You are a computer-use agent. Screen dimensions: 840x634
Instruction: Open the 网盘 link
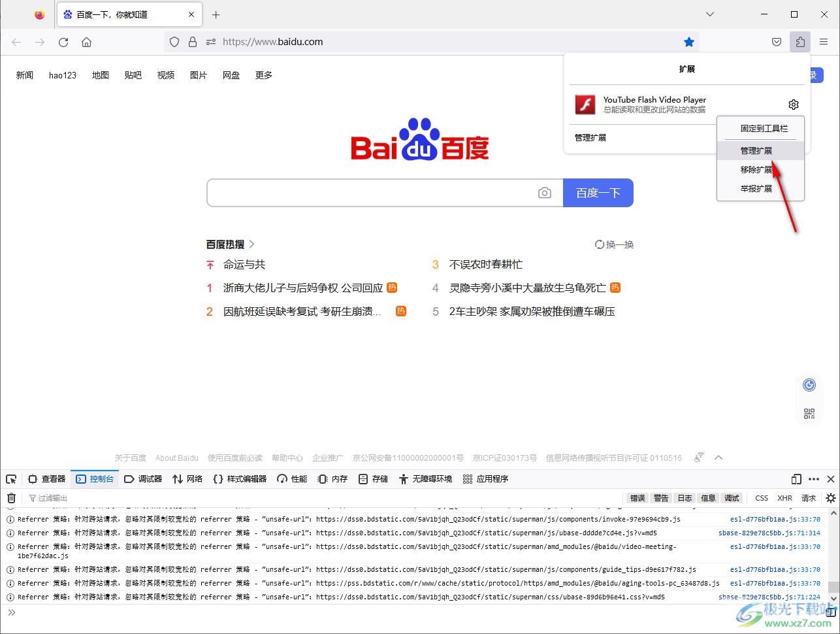[231, 75]
